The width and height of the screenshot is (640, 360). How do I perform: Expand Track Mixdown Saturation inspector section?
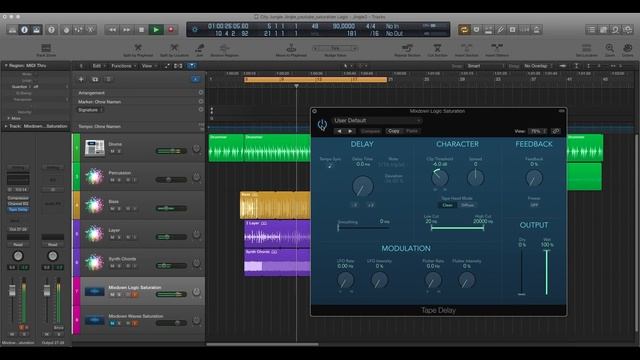[6, 127]
